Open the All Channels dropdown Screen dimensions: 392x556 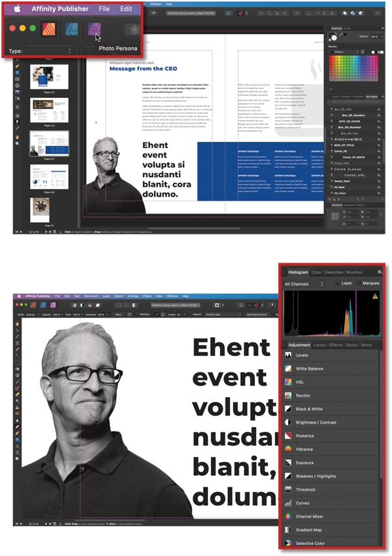pos(304,284)
